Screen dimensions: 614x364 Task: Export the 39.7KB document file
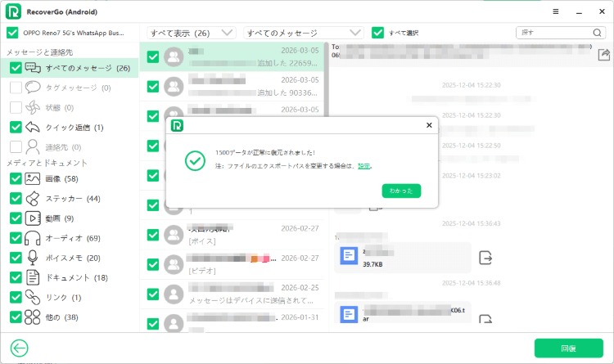pyautogui.click(x=485, y=258)
